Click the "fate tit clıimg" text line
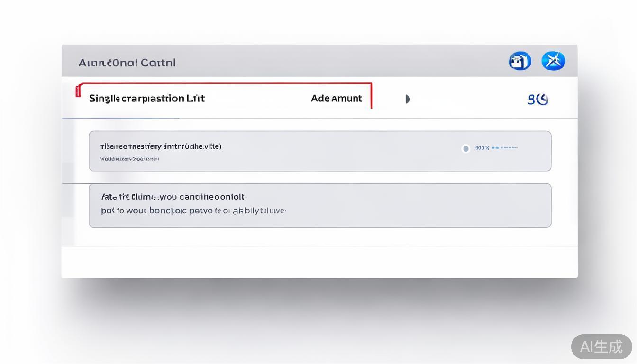Screen dimensions: 637x364 tap(174, 197)
